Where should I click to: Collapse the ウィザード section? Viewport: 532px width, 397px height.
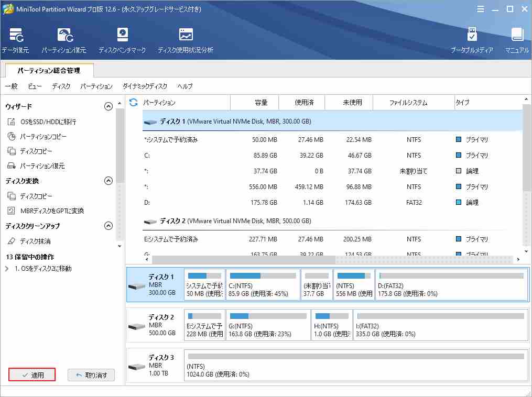coord(108,106)
